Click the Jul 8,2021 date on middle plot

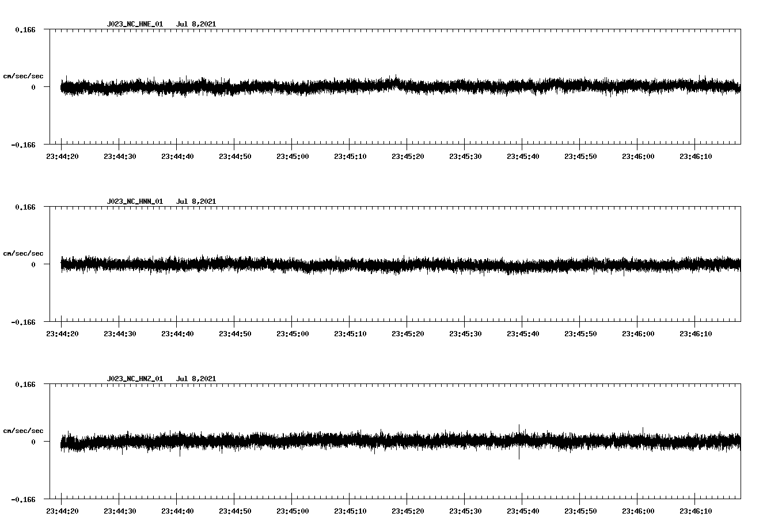[197, 202]
